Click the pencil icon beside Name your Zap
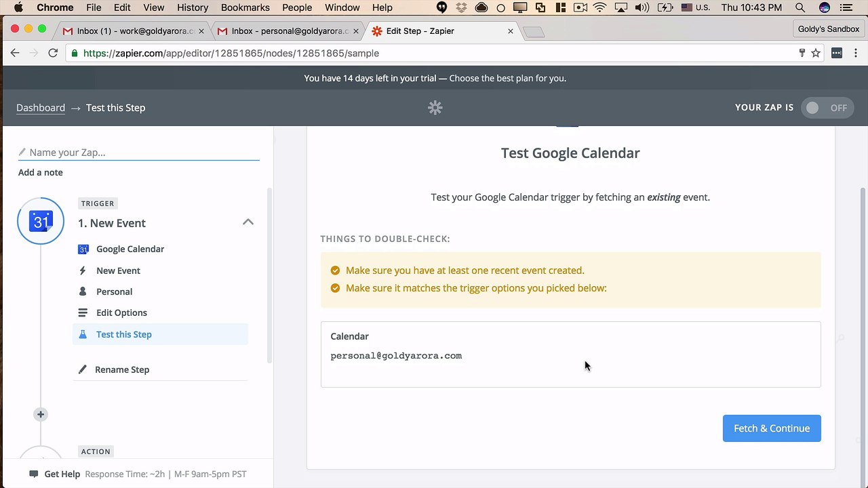This screenshot has width=868, height=488. tap(22, 152)
